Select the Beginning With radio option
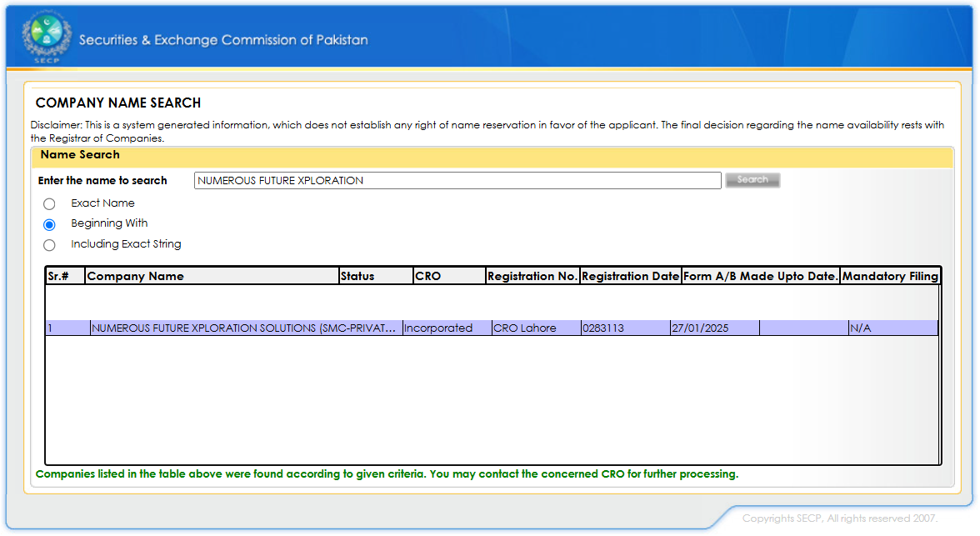Screen dimensions: 980x536 pyautogui.click(x=49, y=224)
